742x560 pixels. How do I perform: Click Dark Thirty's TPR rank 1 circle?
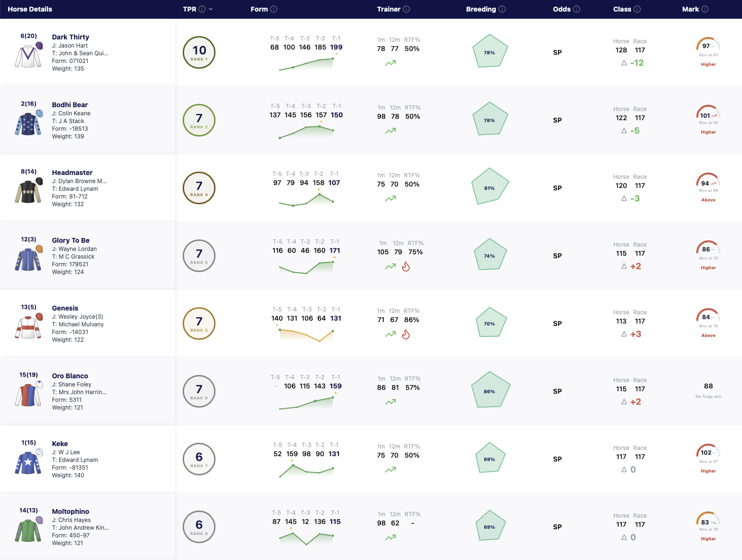point(199,52)
